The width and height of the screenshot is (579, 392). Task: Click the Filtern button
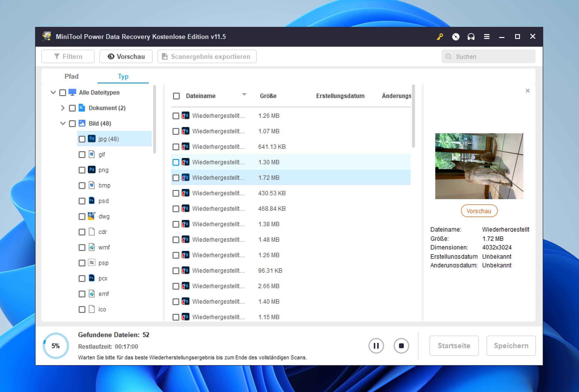68,57
